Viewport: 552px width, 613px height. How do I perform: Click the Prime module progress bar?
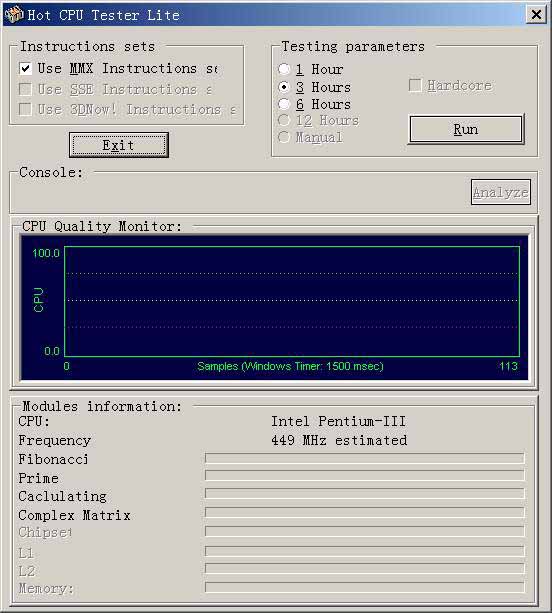pos(364,475)
